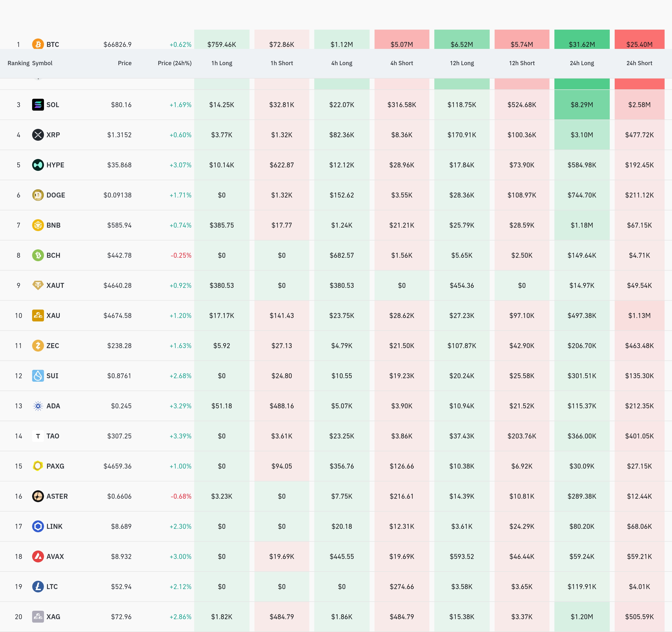Sort by Ranking column header
The height and width of the screenshot is (632, 672).
point(18,63)
